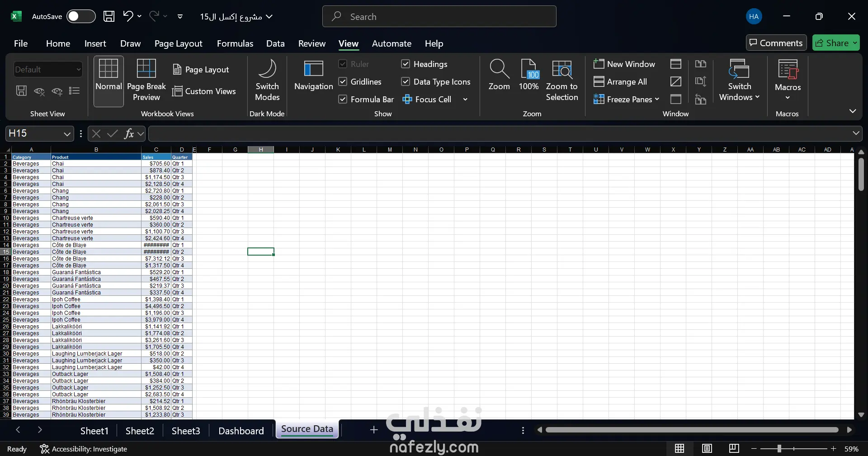Open Customize Quick Access Toolbar dropdown
This screenshot has height=456, width=868.
(x=180, y=17)
